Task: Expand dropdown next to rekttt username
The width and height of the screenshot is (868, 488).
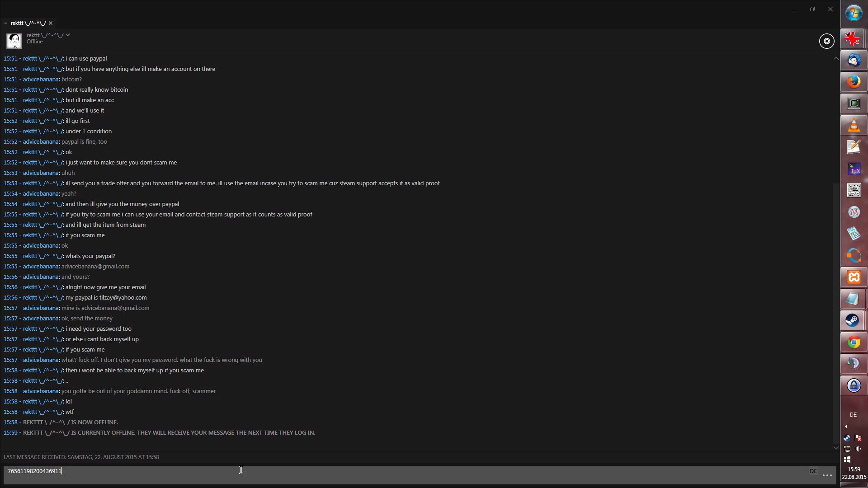Action: point(68,35)
